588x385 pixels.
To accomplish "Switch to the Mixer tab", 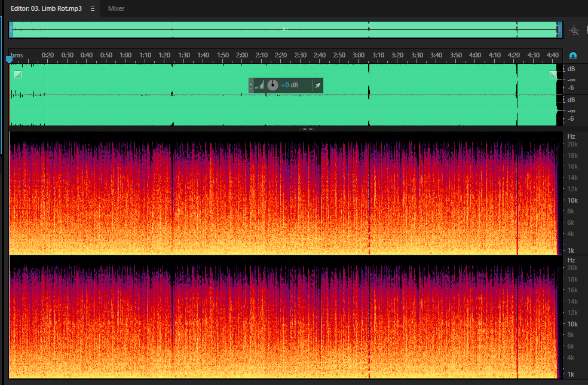I will [x=117, y=8].
